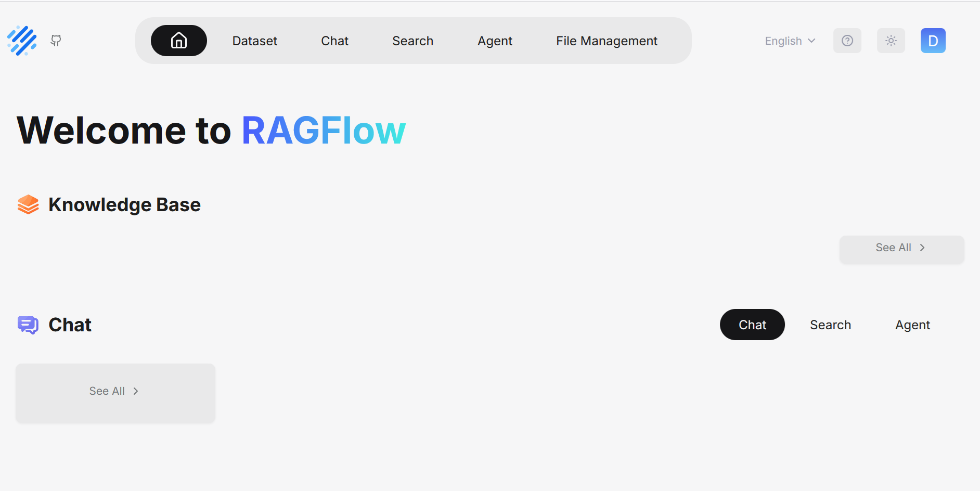Open the user avatar D
Image resolution: width=980 pixels, height=491 pixels.
933,41
